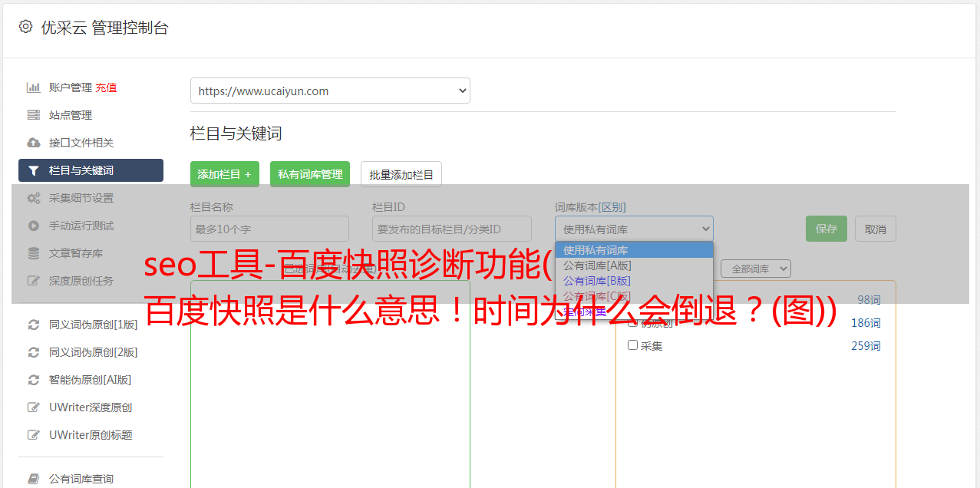Click the red 充值 link
980x488 pixels.
tap(106, 87)
